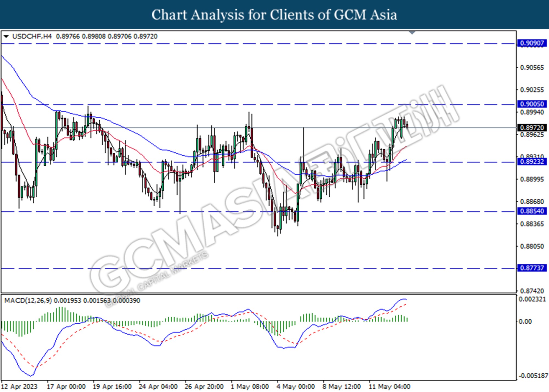Click the 4 May 00:00 time label

pos(296,387)
